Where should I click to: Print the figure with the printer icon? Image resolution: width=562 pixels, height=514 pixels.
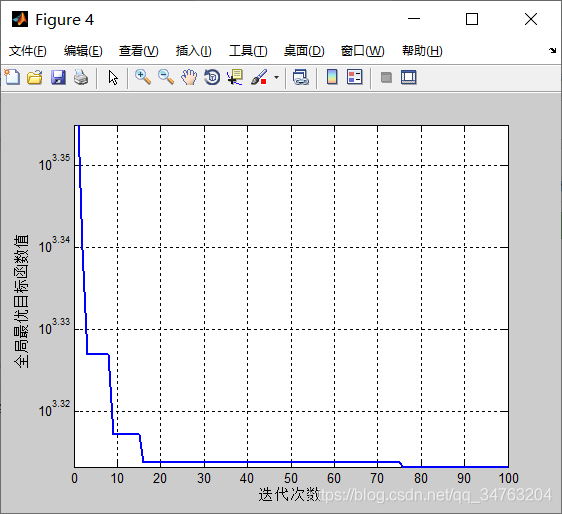click(81, 77)
